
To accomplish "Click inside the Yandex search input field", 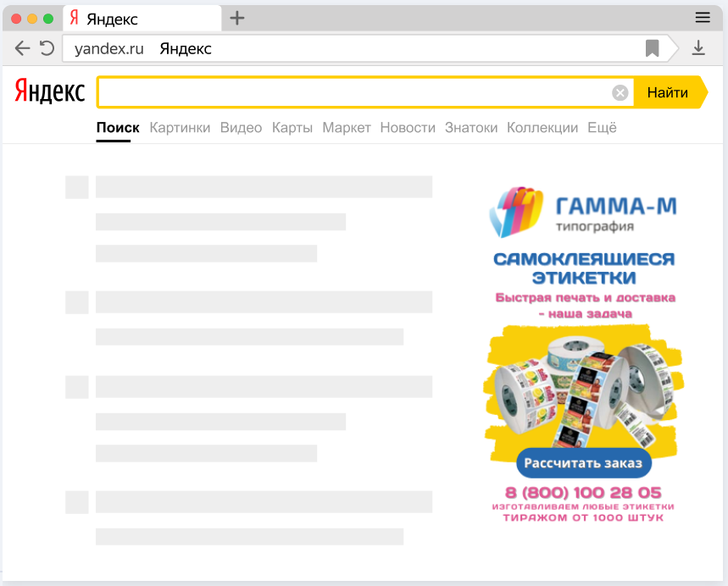I will (x=352, y=93).
